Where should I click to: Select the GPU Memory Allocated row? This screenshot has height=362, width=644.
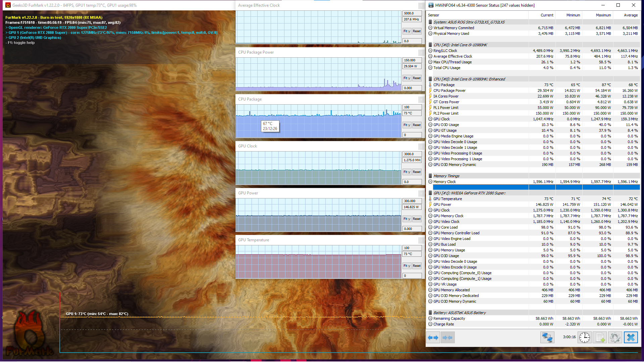pos(533,290)
